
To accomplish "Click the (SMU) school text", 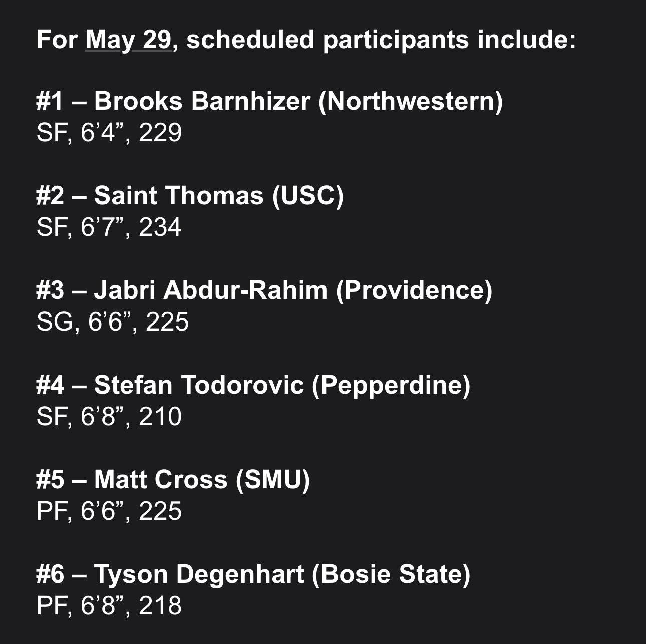I will coord(273,480).
